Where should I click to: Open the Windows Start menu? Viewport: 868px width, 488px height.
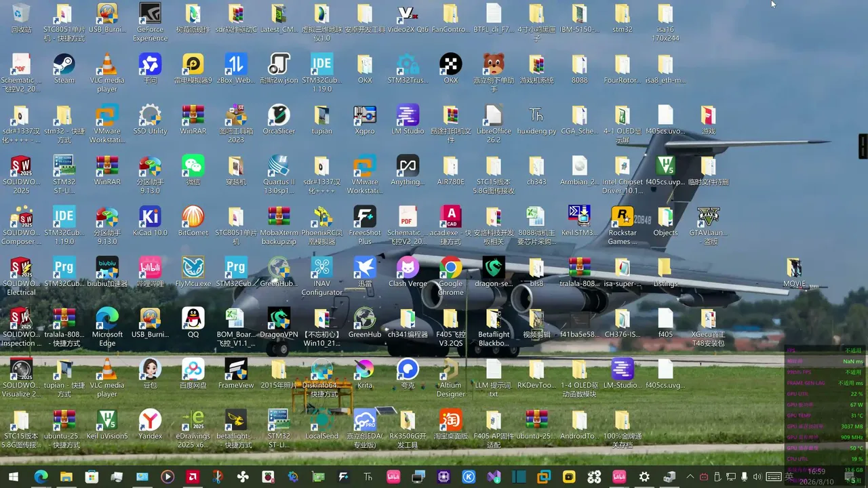coord(14,476)
